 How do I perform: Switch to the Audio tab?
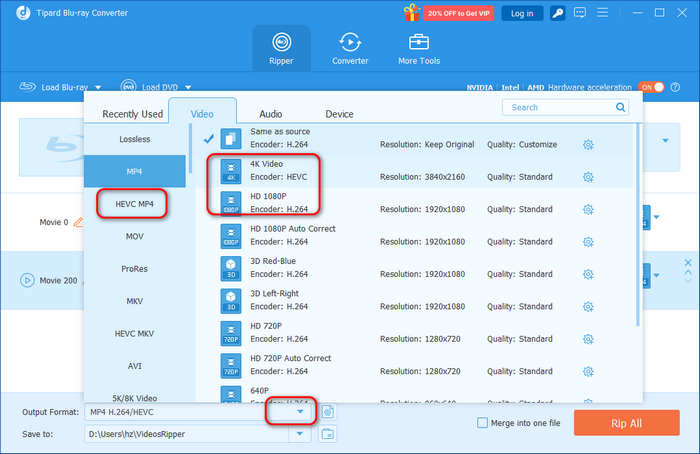coord(271,114)
